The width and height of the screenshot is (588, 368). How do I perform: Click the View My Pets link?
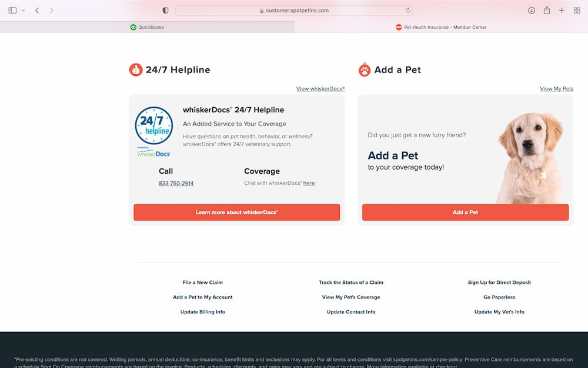point(556,89)
